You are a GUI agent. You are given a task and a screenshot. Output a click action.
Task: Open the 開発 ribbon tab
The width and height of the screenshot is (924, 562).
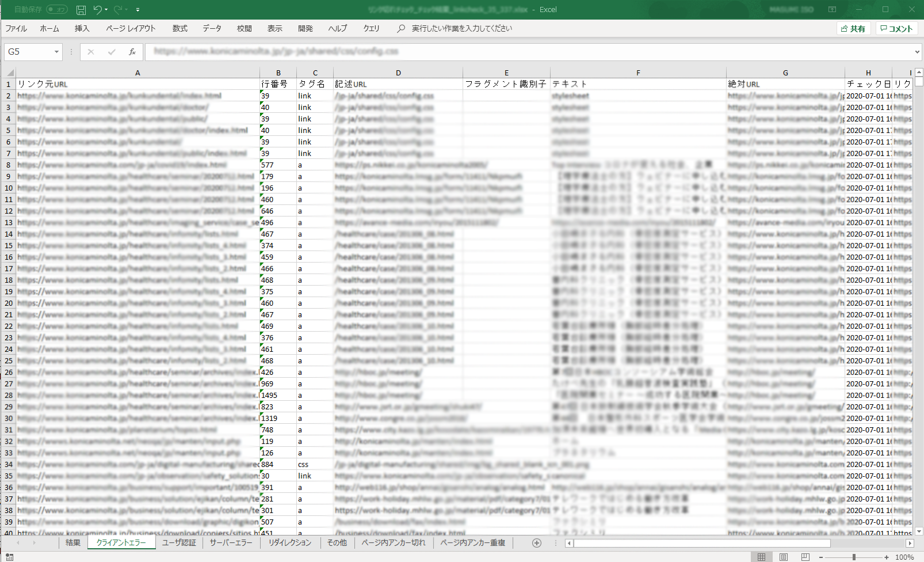(x=306, y=28)
